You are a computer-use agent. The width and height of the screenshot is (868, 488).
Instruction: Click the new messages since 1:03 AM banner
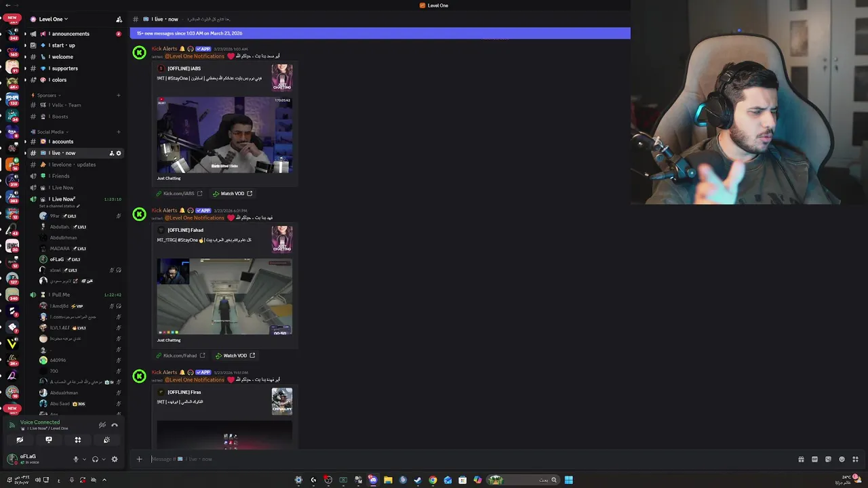380,33
